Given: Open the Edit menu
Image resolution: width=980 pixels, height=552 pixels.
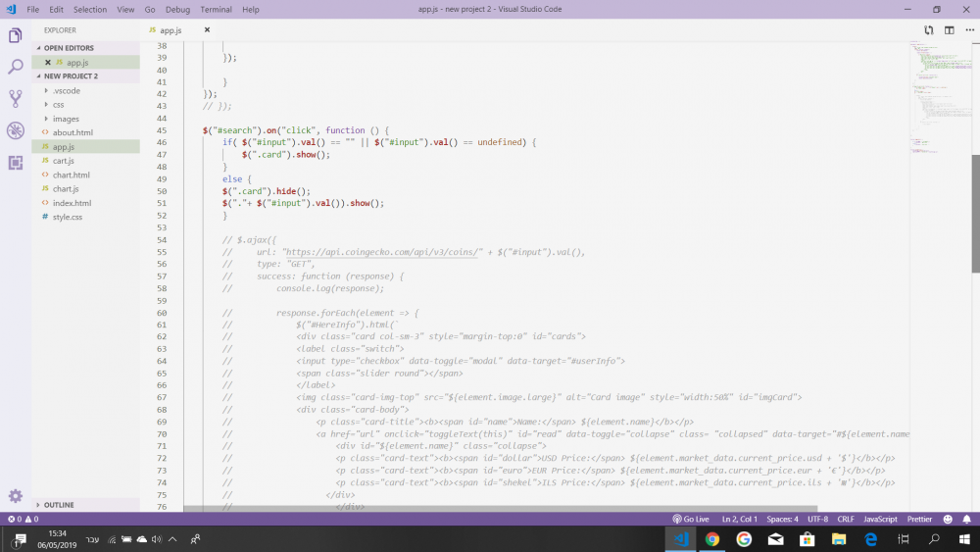Looking at the screenshot, I should pyautogui.click(x=56, y=10).
